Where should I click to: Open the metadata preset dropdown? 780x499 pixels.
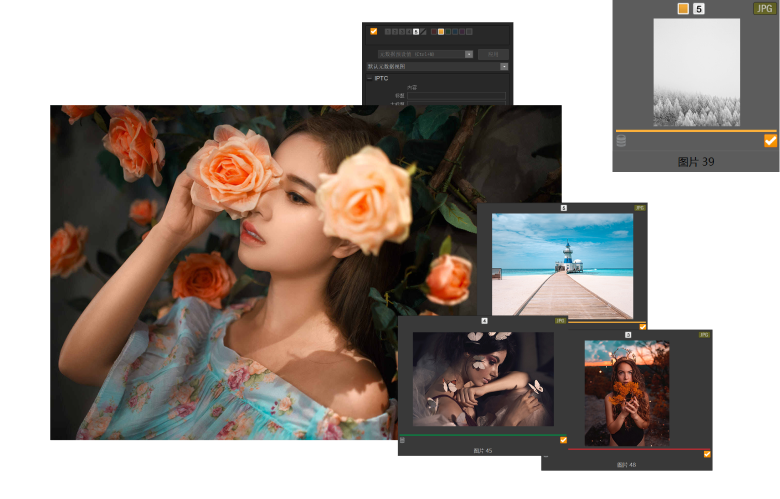point(469,54)
